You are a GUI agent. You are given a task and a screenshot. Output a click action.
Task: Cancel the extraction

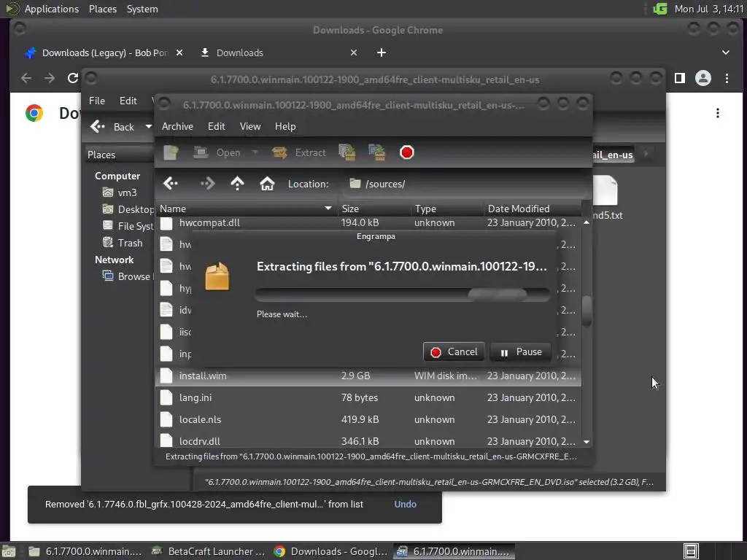454,352
